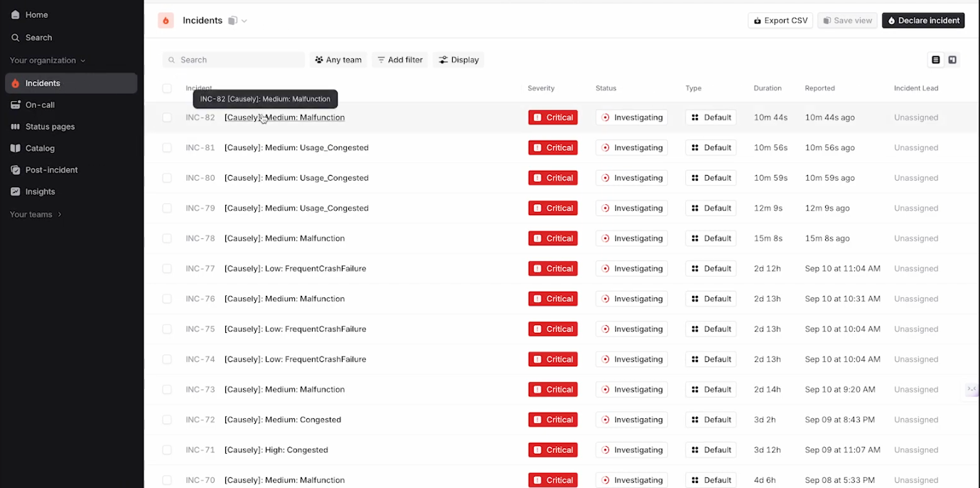This screenshot has height=488, width=980.
Task: Open Insights using the chart icon
Action: (15, 191)
